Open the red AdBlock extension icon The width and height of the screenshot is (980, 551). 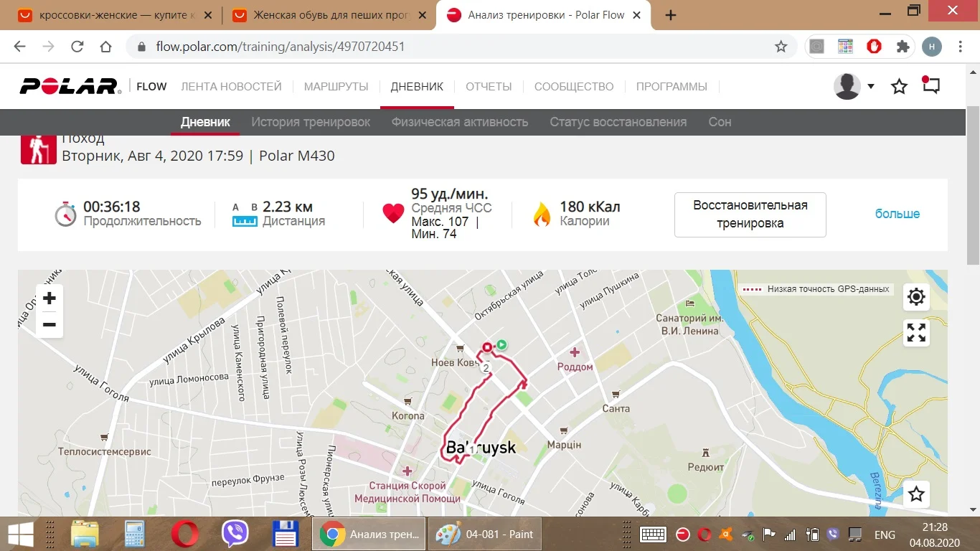(x=874, y=47)
